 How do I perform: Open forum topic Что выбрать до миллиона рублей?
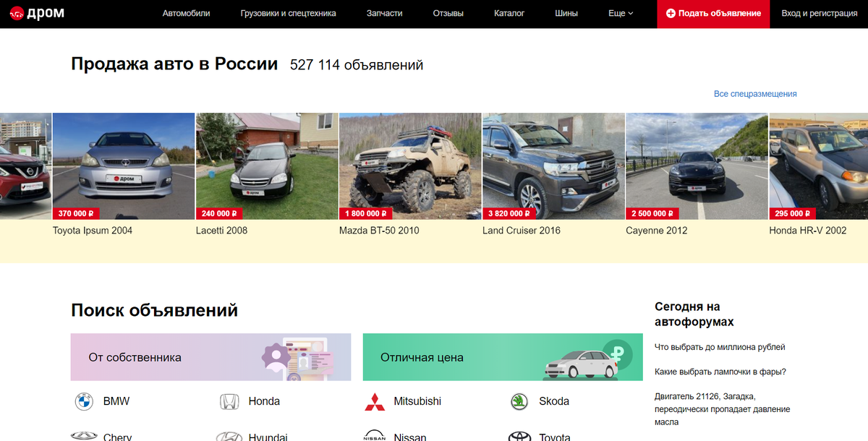coord(720,347)
